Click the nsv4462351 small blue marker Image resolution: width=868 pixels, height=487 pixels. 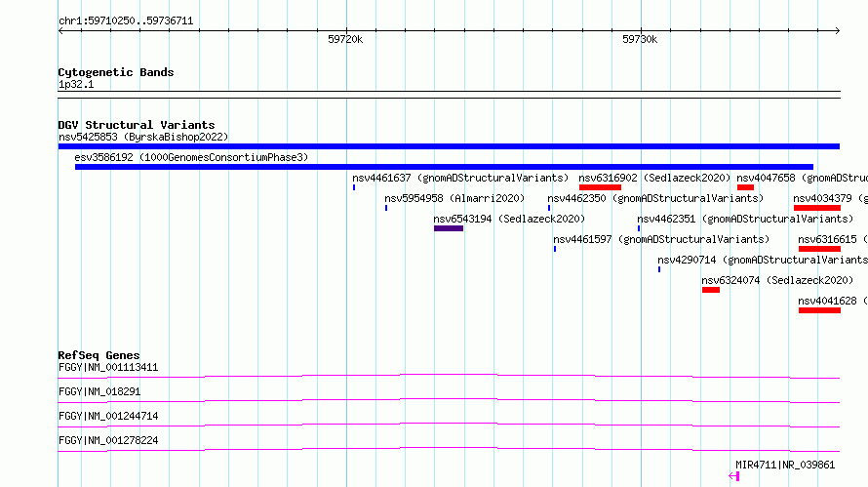[638, 228]
